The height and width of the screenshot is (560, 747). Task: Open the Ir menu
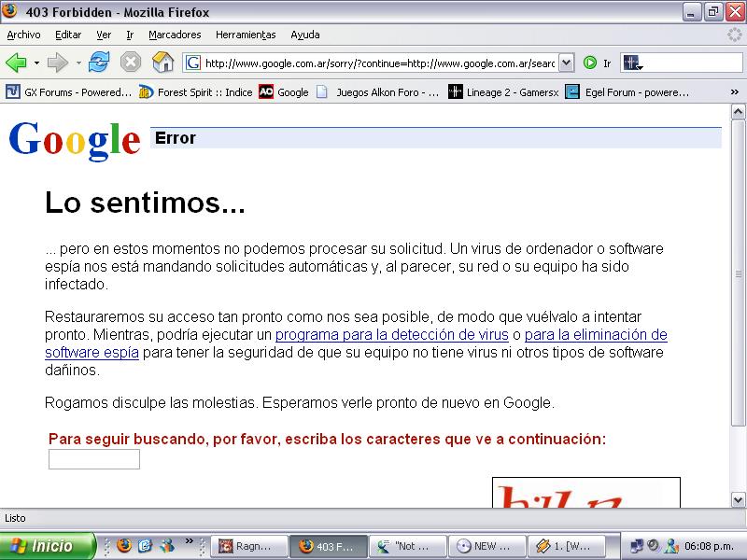(x=130, y=35)
